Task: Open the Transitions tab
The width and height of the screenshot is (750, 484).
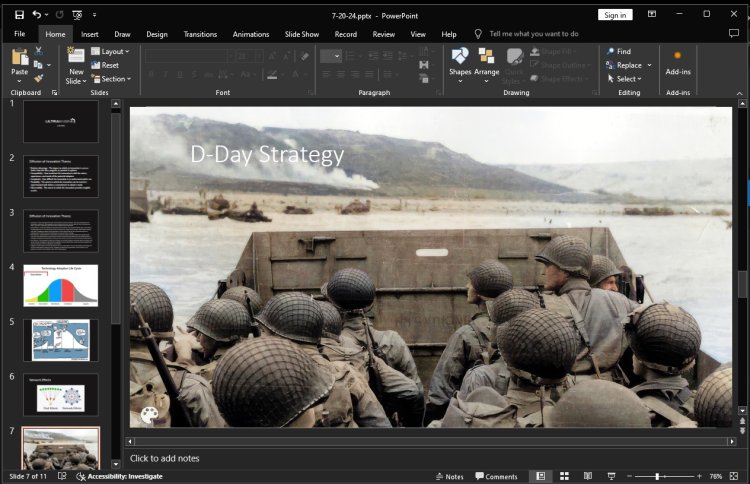Action: tap(200, 34)
